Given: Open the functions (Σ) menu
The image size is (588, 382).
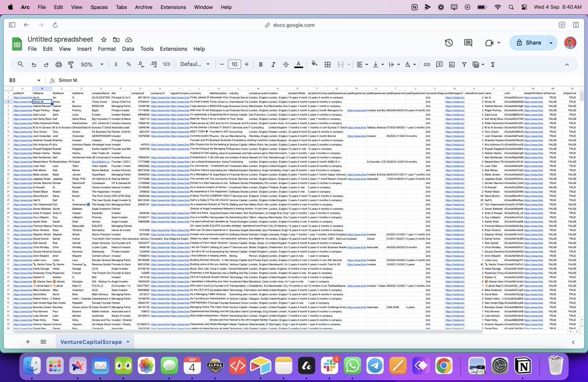Looking at the screenshot, I should coord(493,64).
